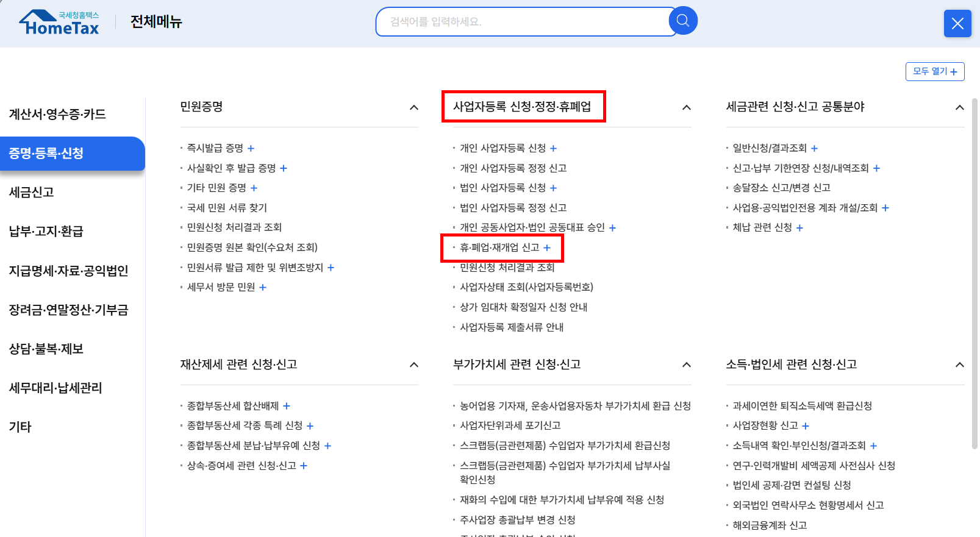
Task: Open 법인 사업자등록 정정 신고 link
Action: tap(513, 208)
